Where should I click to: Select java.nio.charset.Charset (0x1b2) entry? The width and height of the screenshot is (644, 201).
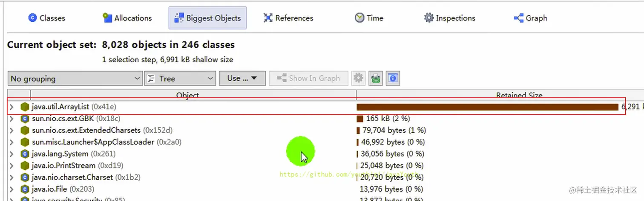[86, 177]
